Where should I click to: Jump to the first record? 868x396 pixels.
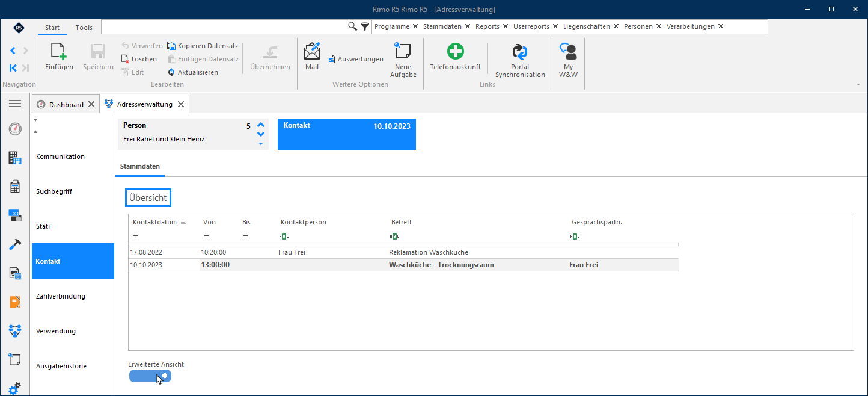(13, 68)
